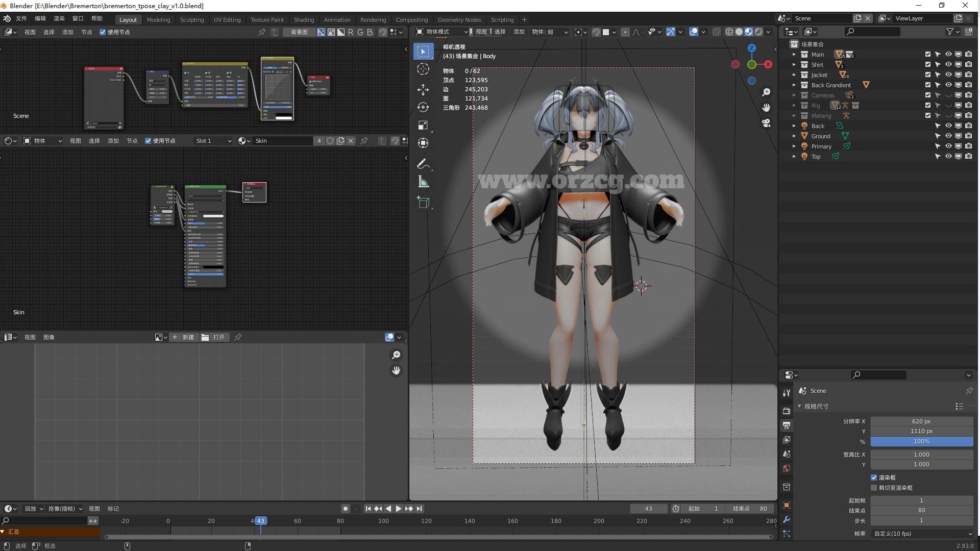Open the File menu in the top bar
The height and width of the screenshot is (551, 980).
click(21, 18)
